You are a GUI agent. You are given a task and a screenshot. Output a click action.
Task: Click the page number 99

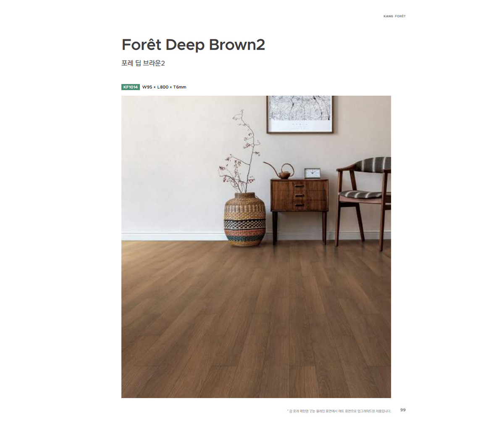point(403,410)
